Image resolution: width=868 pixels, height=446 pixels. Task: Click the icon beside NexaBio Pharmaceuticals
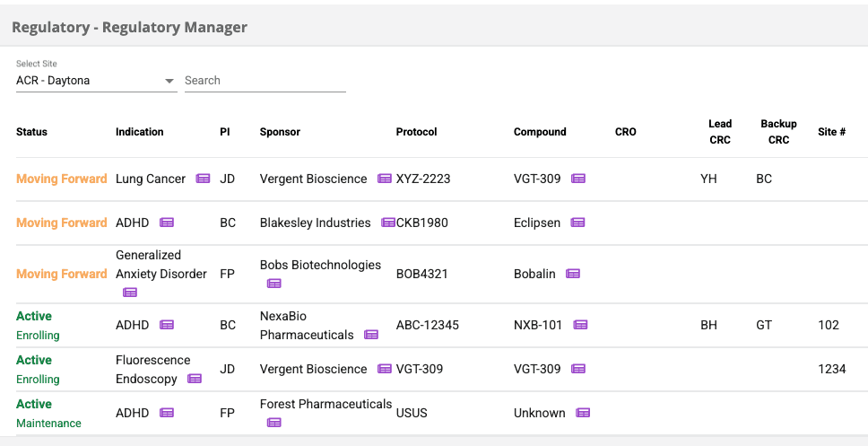pyautogui.click(x=371, y=335)
